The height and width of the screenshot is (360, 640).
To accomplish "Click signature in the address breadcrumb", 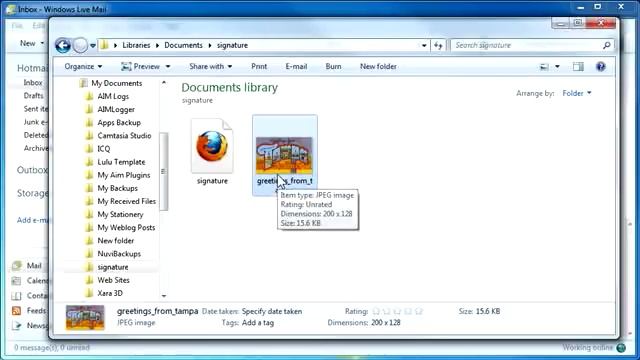I will pyautogui.click(x=232, y=45).
